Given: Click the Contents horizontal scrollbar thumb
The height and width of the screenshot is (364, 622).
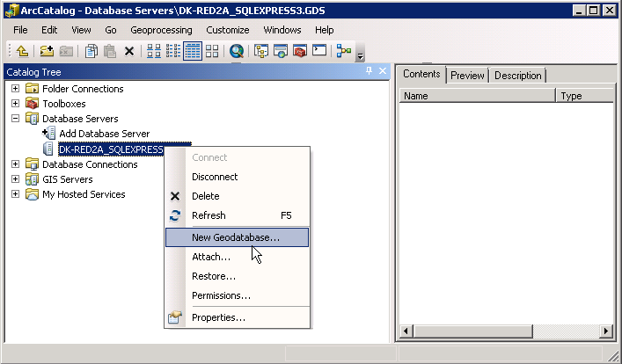Looking at the screenshot, I should pyautogui.click(x=472, y=331).
